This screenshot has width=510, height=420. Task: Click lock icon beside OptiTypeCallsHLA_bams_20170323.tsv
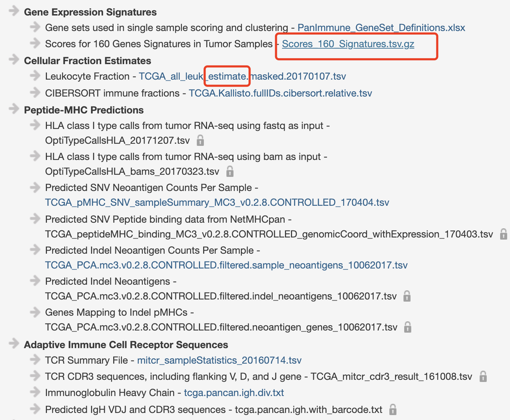point(230,171)
